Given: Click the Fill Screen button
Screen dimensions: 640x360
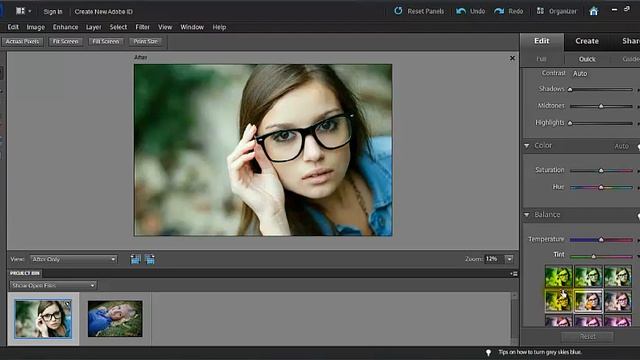Looking at the screenshot, I should (106, 42).
